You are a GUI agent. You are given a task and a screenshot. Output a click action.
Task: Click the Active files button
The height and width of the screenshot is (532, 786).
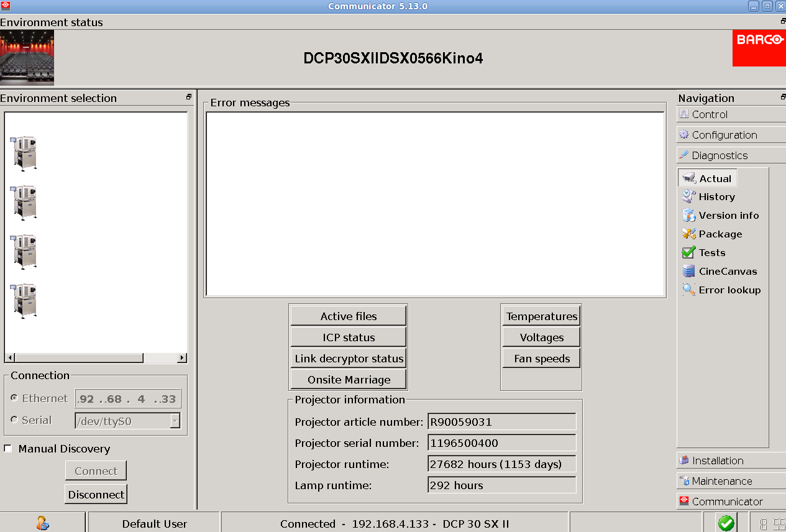tap(349, 316)
